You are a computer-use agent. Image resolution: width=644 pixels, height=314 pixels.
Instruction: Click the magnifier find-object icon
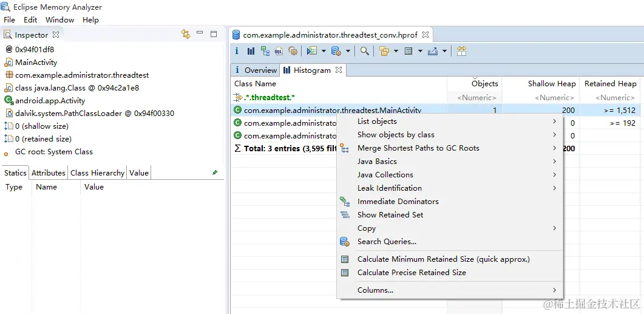[x=364, y=51]
